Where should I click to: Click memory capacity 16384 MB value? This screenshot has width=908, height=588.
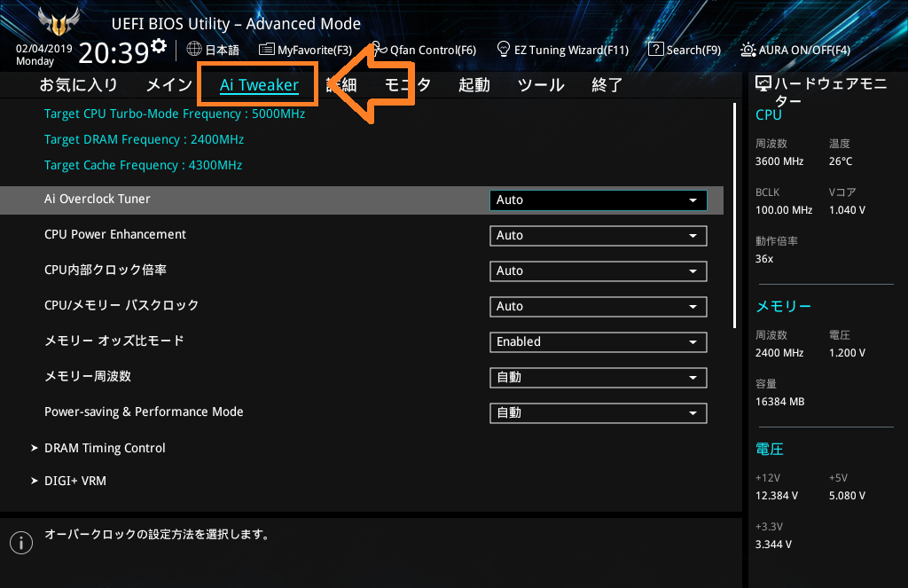(780, 402)
